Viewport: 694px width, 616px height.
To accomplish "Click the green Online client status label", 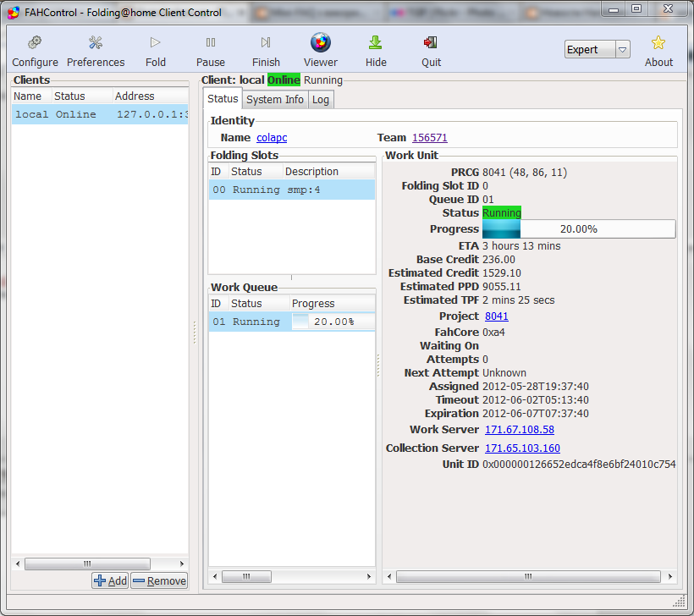I will pos(284,80).
